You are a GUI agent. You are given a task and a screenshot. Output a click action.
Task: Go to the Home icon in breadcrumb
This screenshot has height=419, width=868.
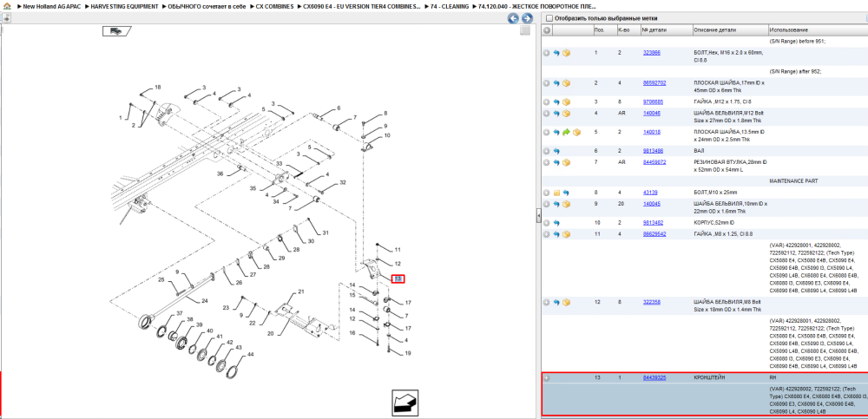[x=7, y=6]
